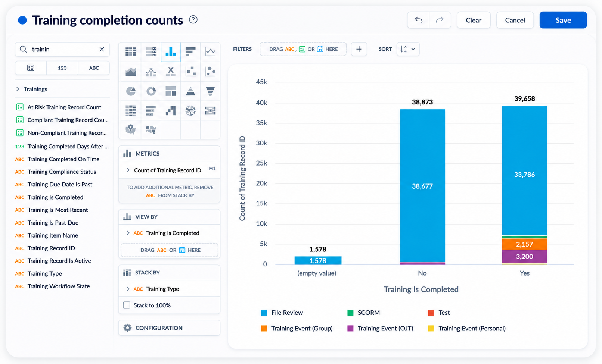602x364 pixels.
Task: Select the Heatmap visualization icon
Action: (131, 110)
